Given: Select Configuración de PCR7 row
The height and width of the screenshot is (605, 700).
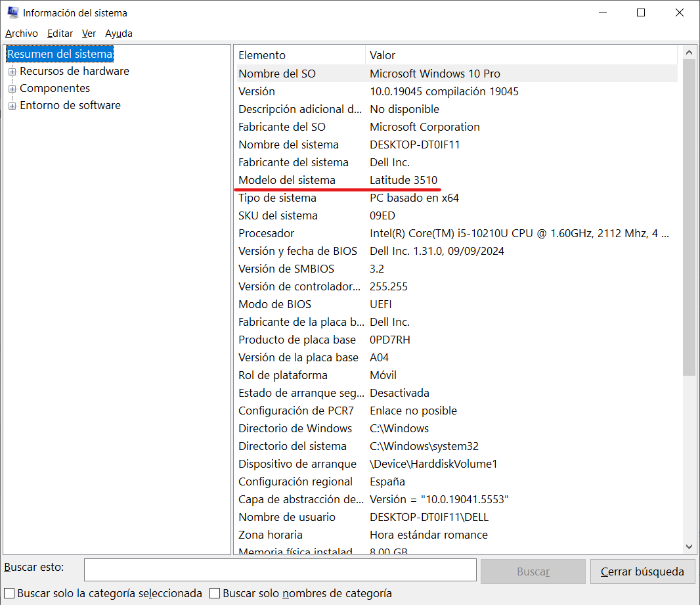Looking at the screenshot, I should tap(456, 411).
